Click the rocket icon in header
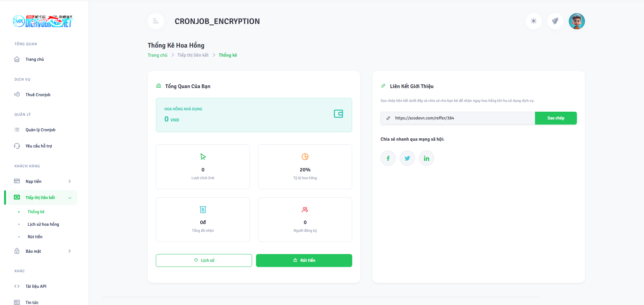 pos(555,21)
